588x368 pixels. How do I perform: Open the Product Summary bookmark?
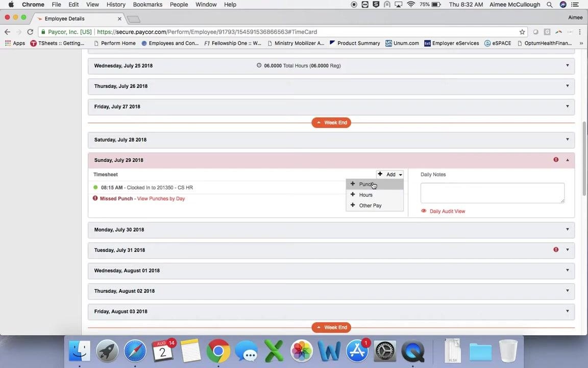(x=355, y=43)
